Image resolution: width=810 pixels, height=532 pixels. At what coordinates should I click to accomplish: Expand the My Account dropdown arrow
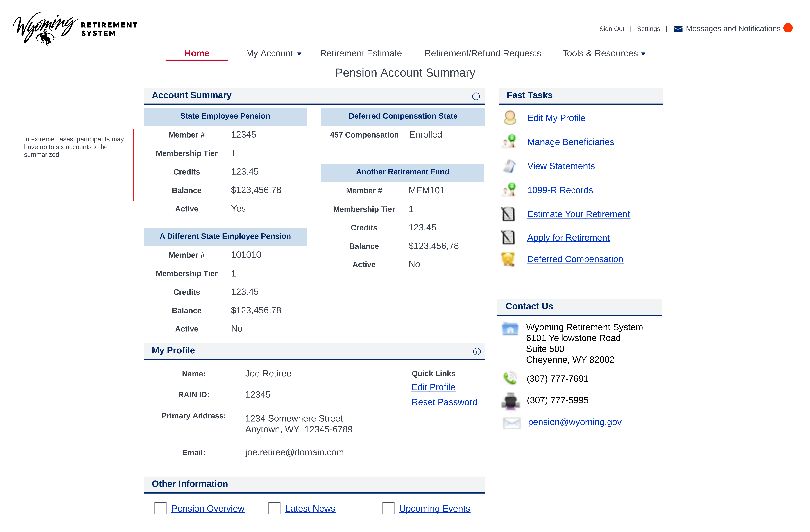click(299, 54)
